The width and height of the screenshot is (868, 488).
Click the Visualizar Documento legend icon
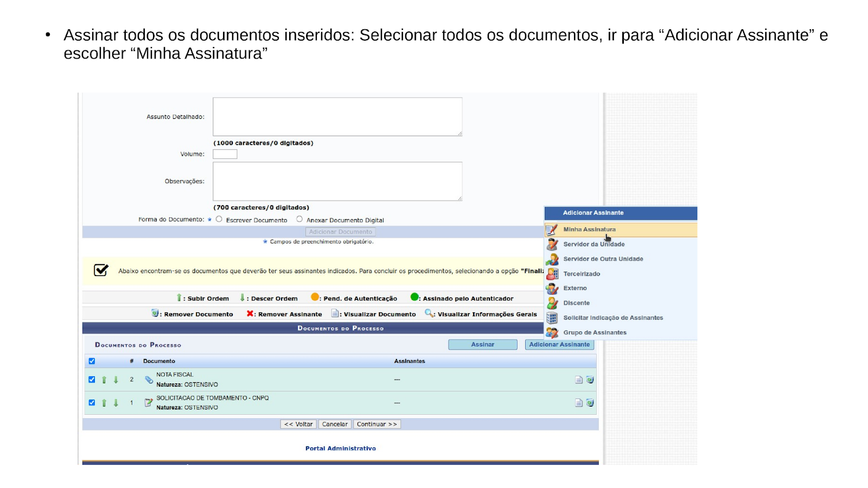tap(335, 313)
